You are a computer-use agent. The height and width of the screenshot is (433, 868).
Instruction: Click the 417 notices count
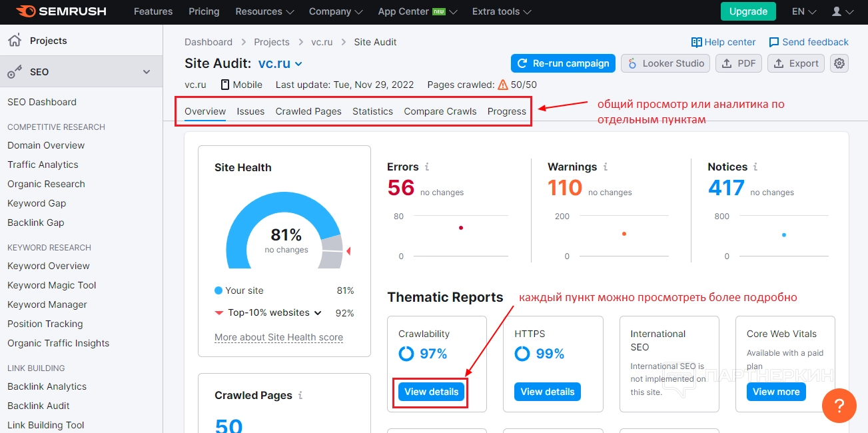(726, 188)
